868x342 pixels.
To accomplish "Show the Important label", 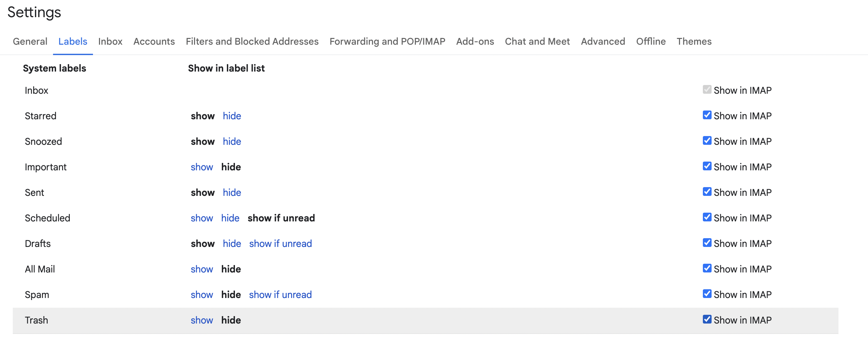I will 202,167.
